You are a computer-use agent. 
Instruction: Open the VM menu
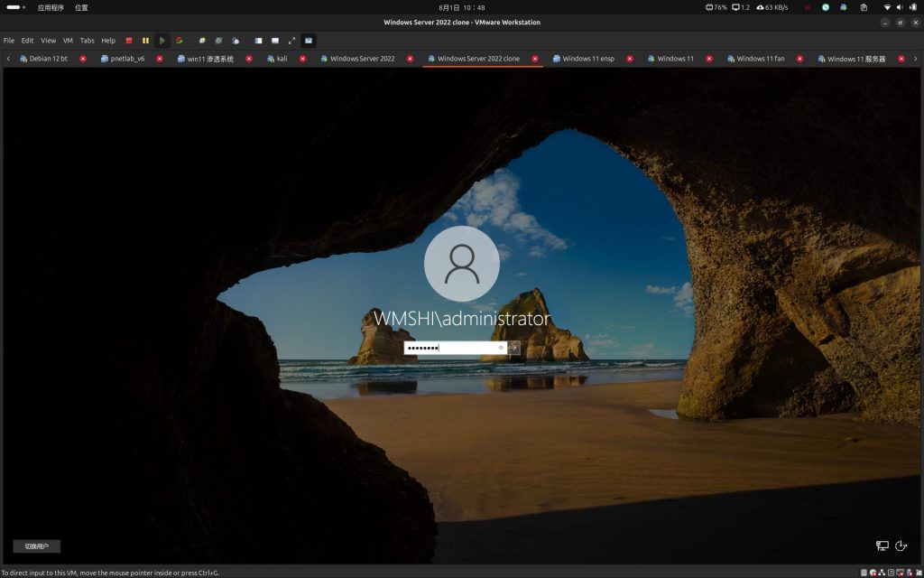pyautogui.click(x=68, y=41)
